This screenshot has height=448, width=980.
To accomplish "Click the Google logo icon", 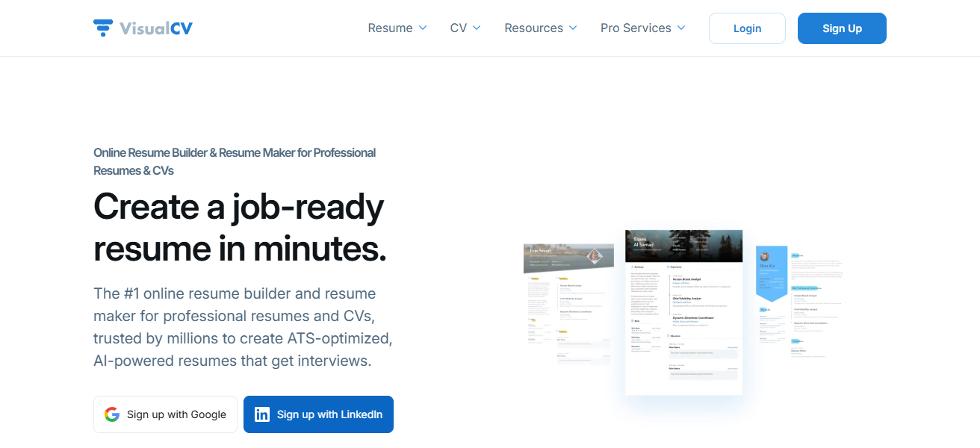I will [112, 414].
